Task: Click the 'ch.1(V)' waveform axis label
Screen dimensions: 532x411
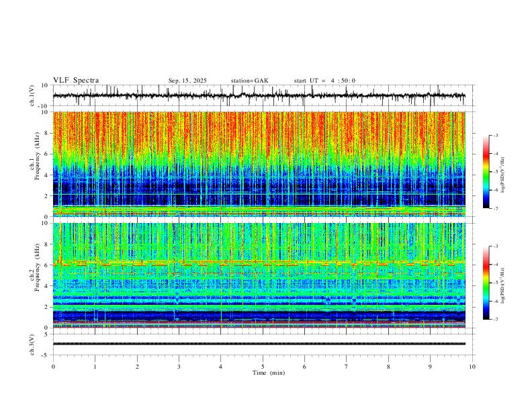Action: 32,95
